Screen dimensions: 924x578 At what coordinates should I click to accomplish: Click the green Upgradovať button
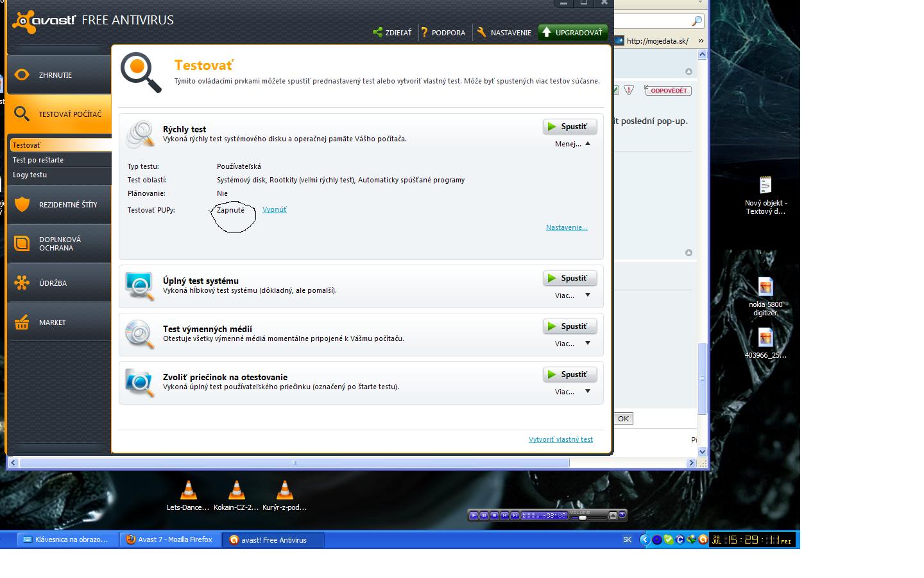(572, 32)
